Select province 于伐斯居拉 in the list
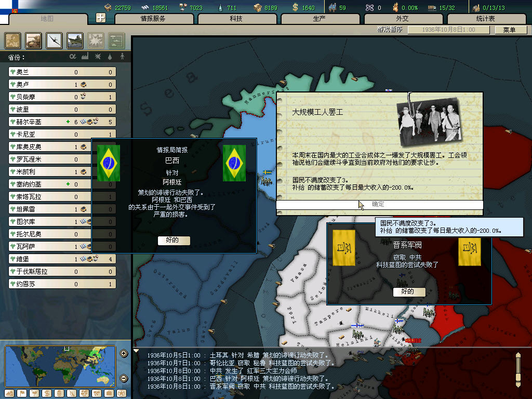 point(62,271)
